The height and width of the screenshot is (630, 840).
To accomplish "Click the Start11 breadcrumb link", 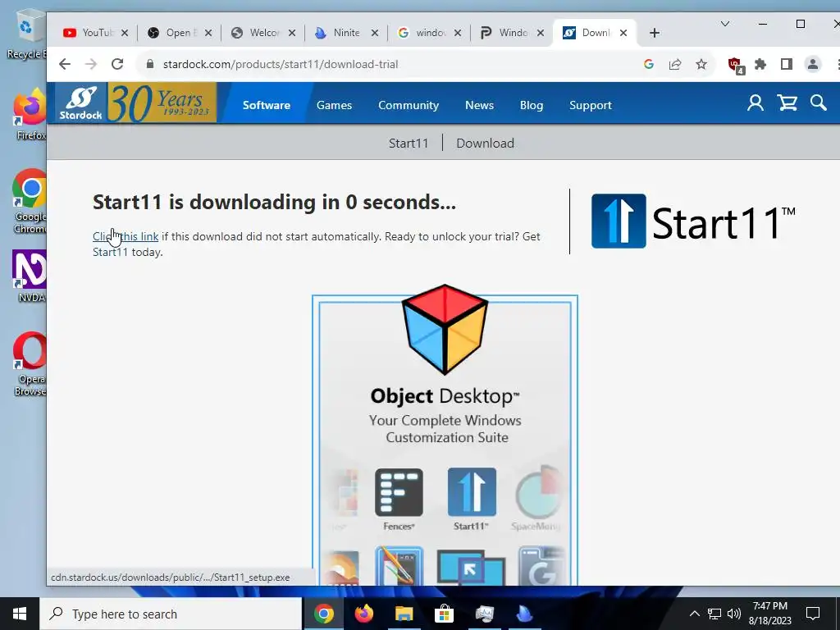I will coord(409,143).
